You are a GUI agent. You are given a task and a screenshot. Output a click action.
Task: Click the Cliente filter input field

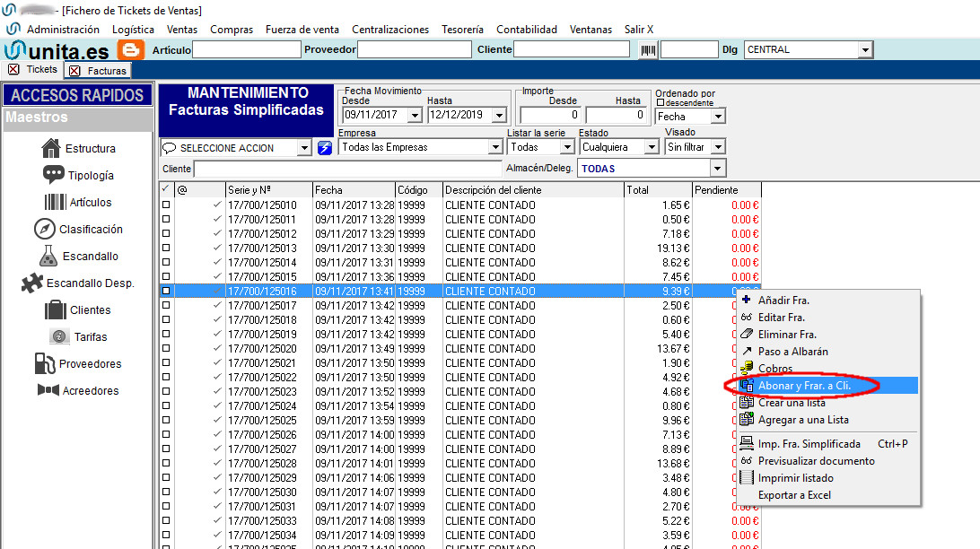[x=348, y=169]
